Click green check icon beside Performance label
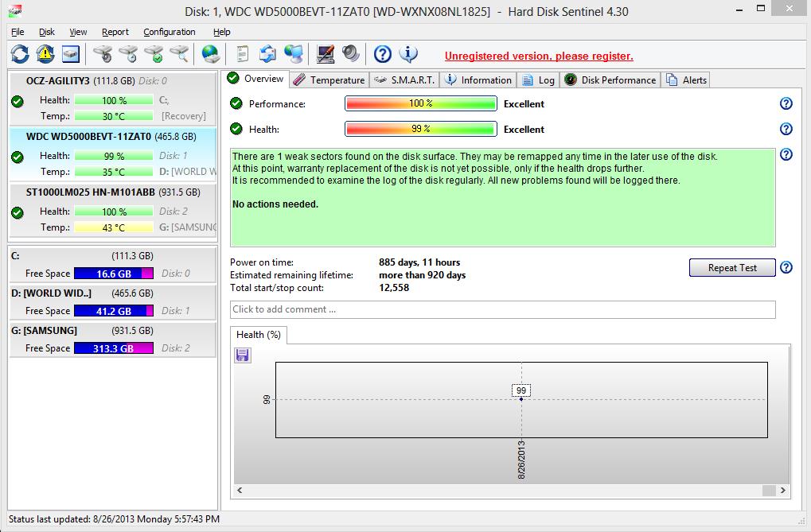 [x=236, y=103]
